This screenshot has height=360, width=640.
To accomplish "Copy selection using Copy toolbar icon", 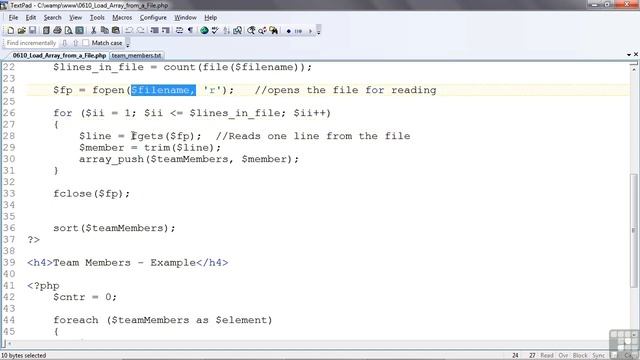I will 104,31.
